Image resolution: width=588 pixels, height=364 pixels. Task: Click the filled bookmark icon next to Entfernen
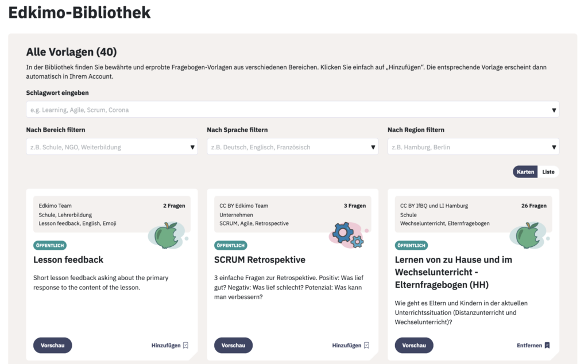pyautogui.click(x=547, y=345)
